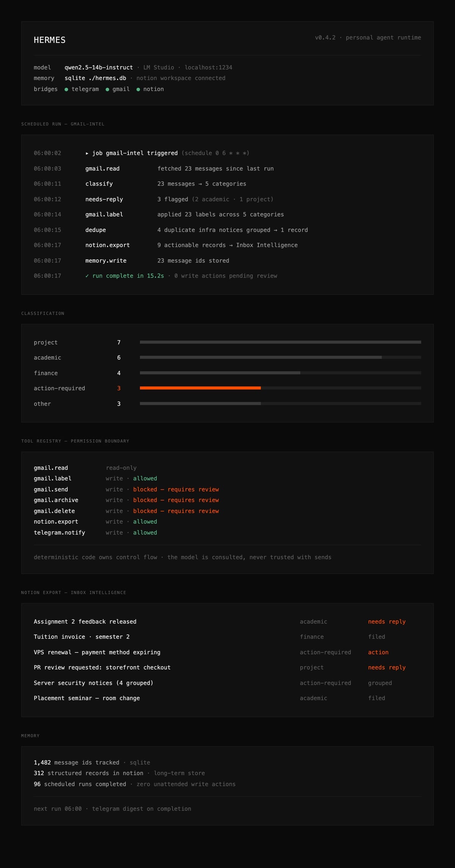
Task: Click gmail.archive in the tool registry
Action: point(56,500)
